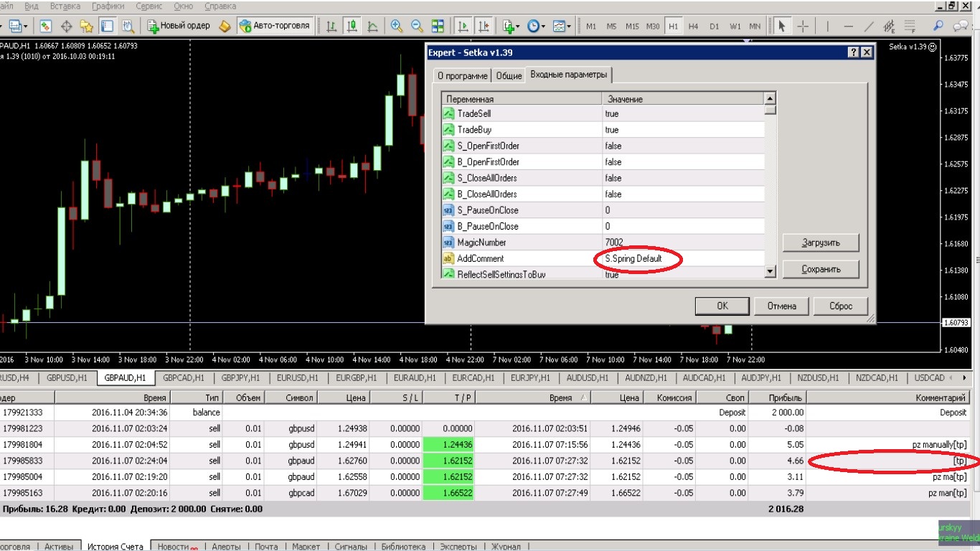The height and width of the screenshot is (551, 980).
Task: Click the Отмена button
Action: (x=781, y=306)
